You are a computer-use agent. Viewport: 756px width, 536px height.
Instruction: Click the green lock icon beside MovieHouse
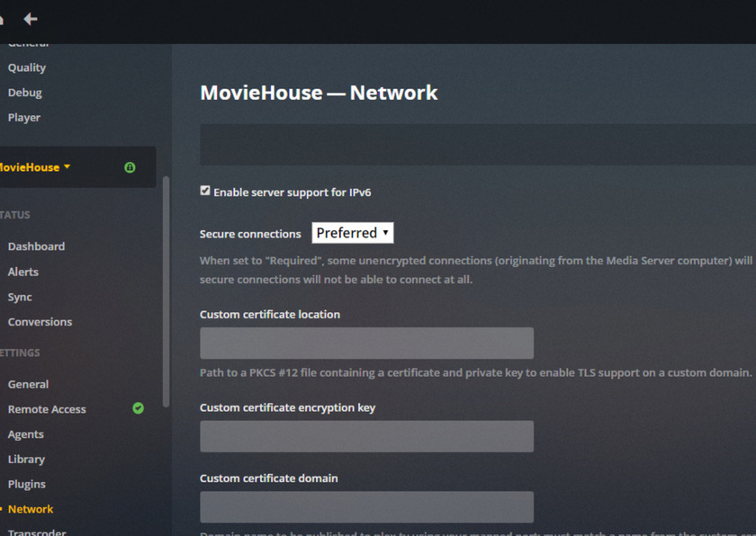coord(130,167)
